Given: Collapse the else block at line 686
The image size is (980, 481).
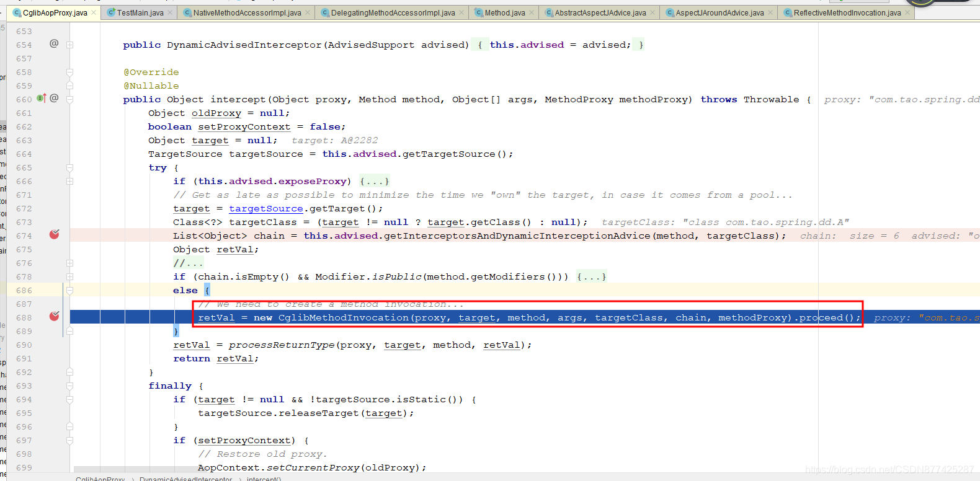Looking at the screenshot, I should 70,290.
